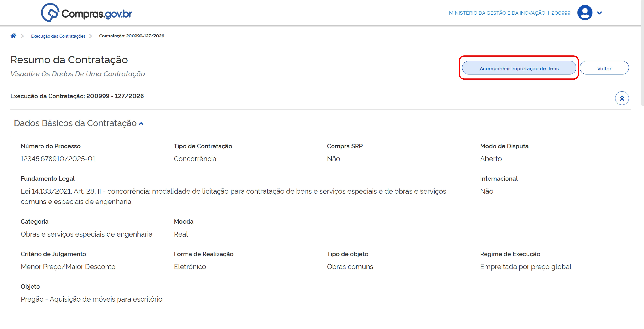Image resolution: width=644 pixels, height=329 pixels.
Task: Select the Concorrência contracting type value
Action: pos(195,159)
